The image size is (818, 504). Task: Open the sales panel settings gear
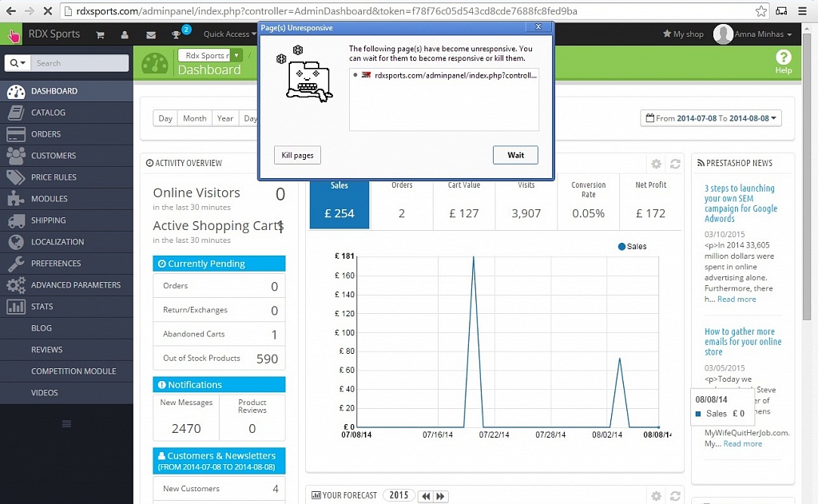click(x=657, y=164)
